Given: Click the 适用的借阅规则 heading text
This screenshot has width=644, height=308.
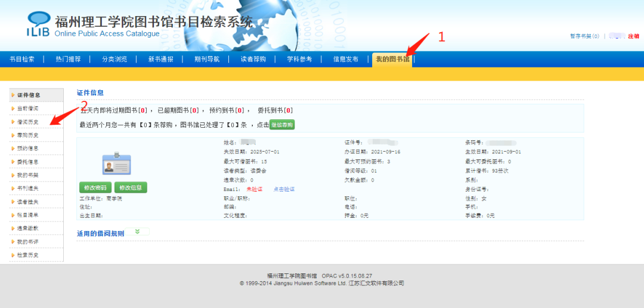Looking at the screenshot, I should click(100, 233).
